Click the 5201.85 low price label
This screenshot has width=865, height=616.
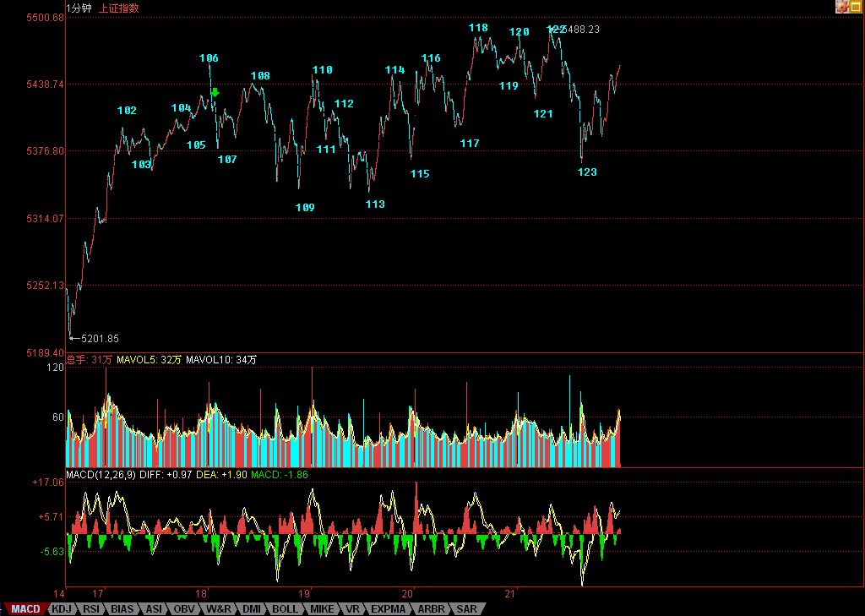pyautogui.click(x=100, y=338)
